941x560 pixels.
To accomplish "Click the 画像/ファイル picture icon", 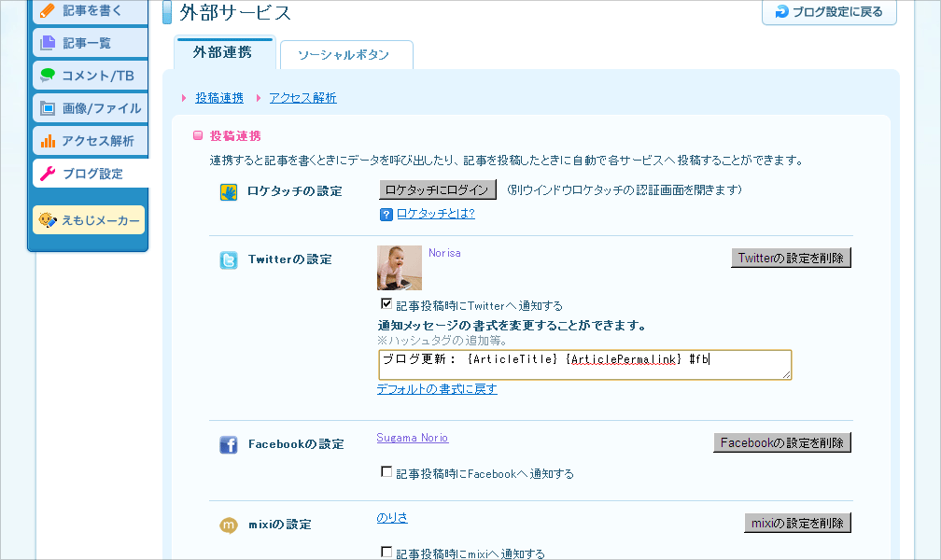I will point(48,108).
